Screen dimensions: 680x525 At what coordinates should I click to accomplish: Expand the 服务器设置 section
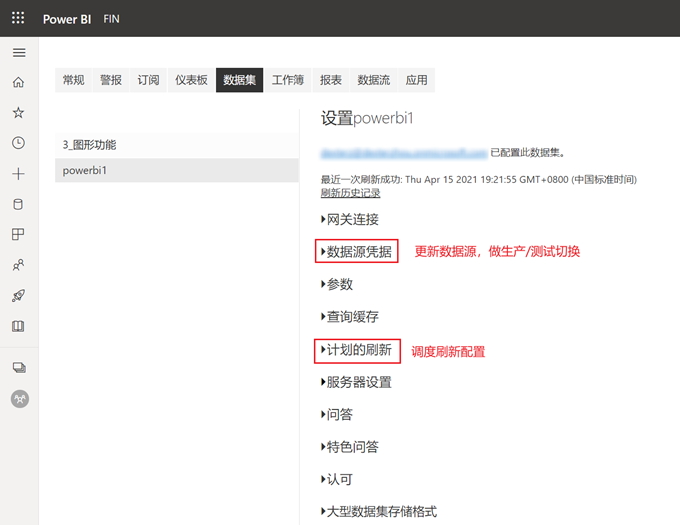pos(356,382)
